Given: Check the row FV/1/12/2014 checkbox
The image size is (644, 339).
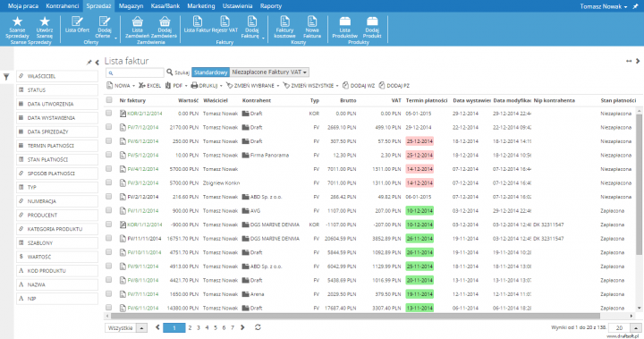Looking at the screenshot, I should click(x=109, y=210).
